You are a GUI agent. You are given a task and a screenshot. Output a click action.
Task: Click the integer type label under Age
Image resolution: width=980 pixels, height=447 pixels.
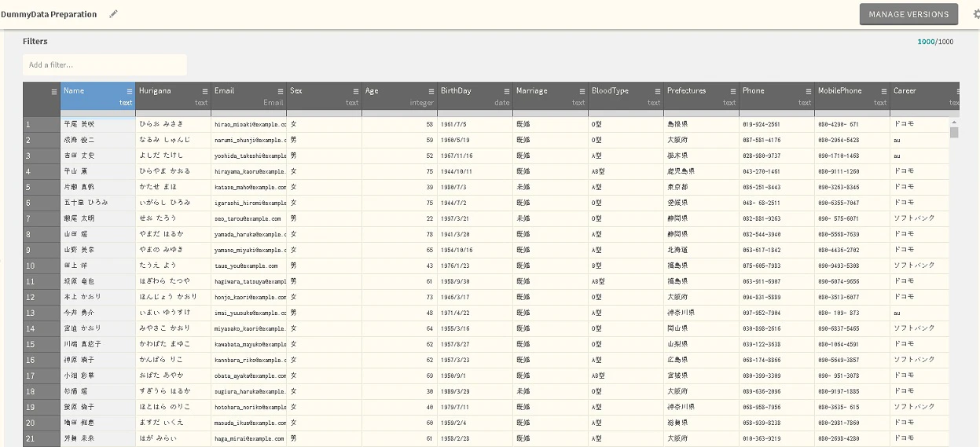coord(422,103)
